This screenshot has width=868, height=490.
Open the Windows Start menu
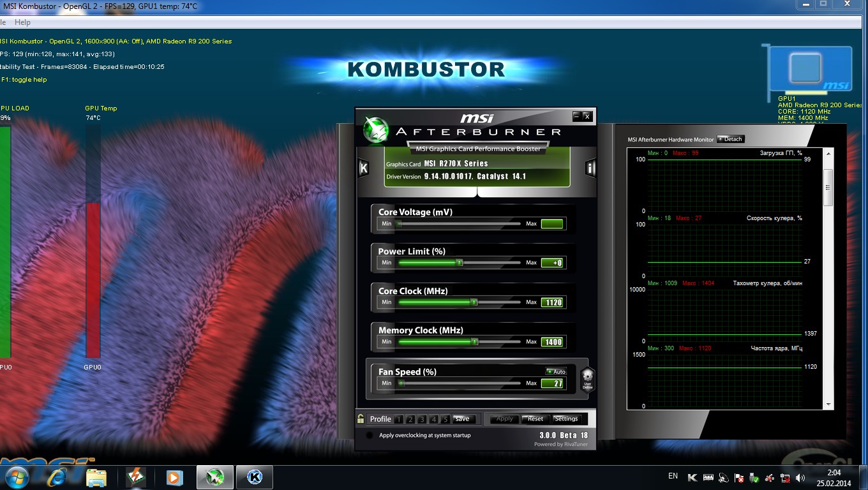16,477
